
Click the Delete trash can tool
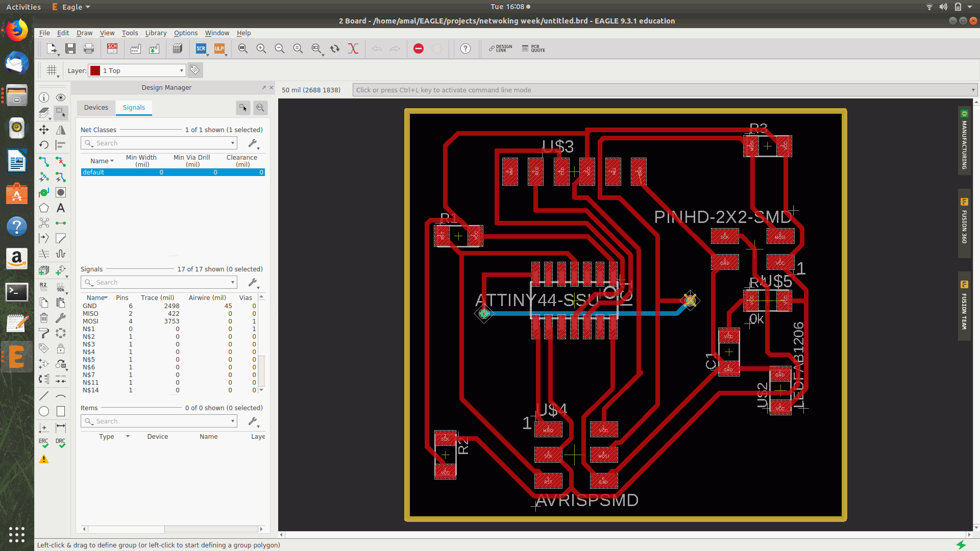tap(44, 318)
